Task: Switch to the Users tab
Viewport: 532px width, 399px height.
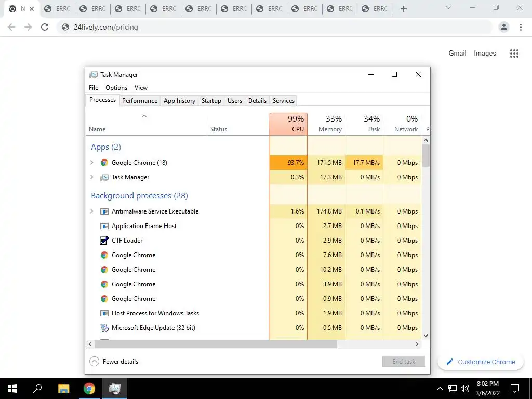Action: click(x=235, y=101)
